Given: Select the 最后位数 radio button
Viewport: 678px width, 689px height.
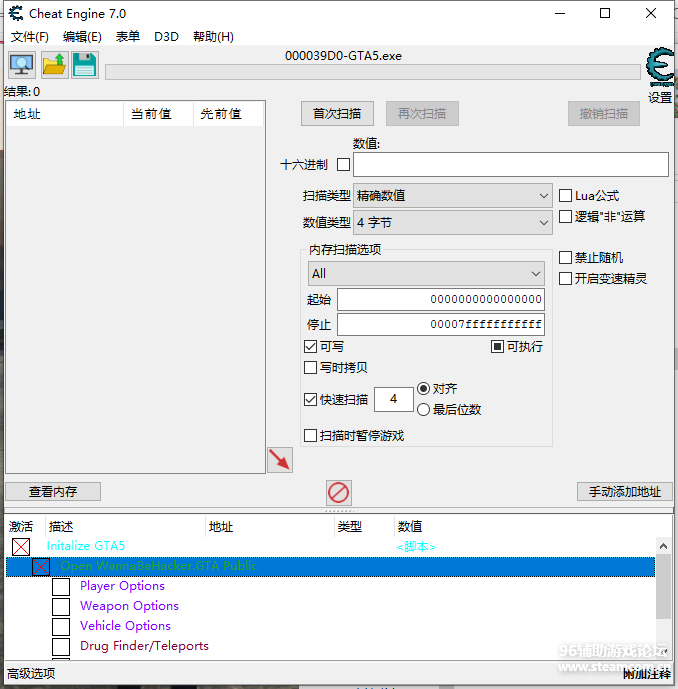Looking at the screenshot, I should click(424, 409).
